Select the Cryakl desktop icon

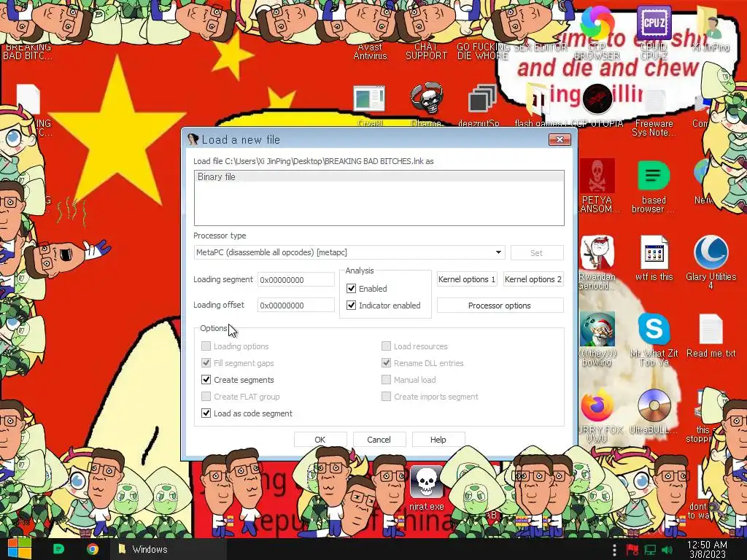tap(369, 99)
